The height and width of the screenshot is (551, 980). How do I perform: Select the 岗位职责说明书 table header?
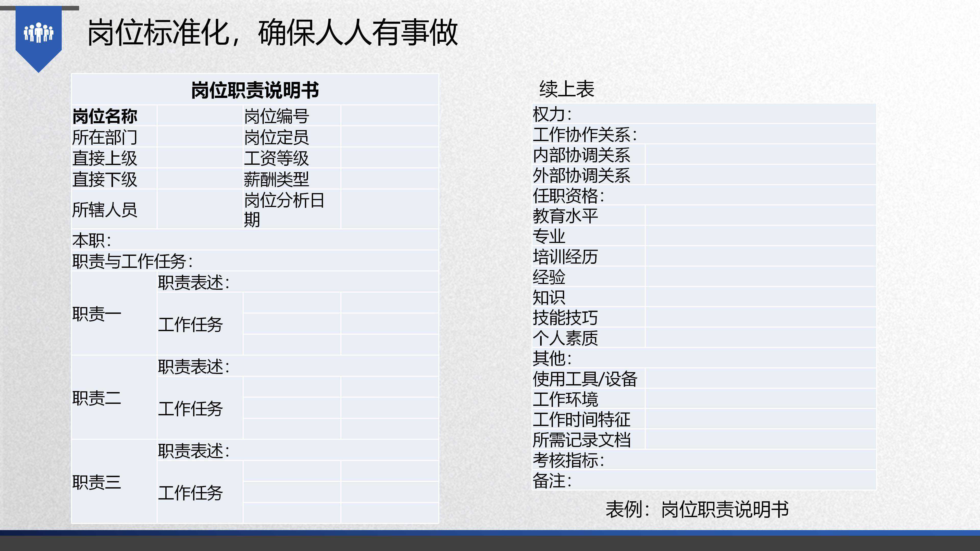tap(255, 90)
